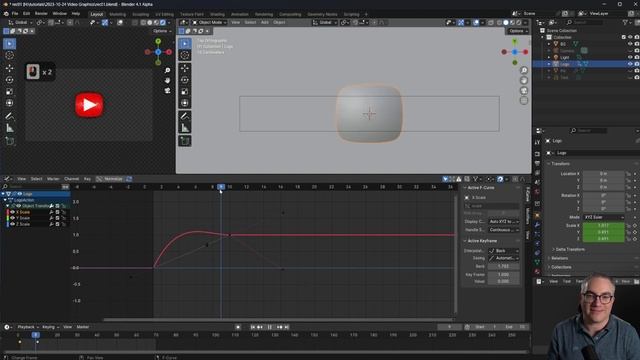Toggle camera view icon in left viewport

[167, 91]
